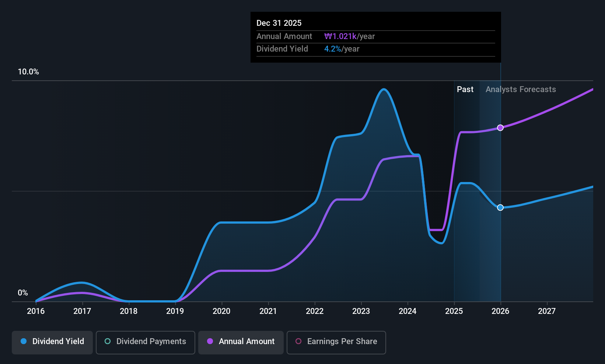
Task: Click the 2027 axis label
Action: (x=547, y=311)
